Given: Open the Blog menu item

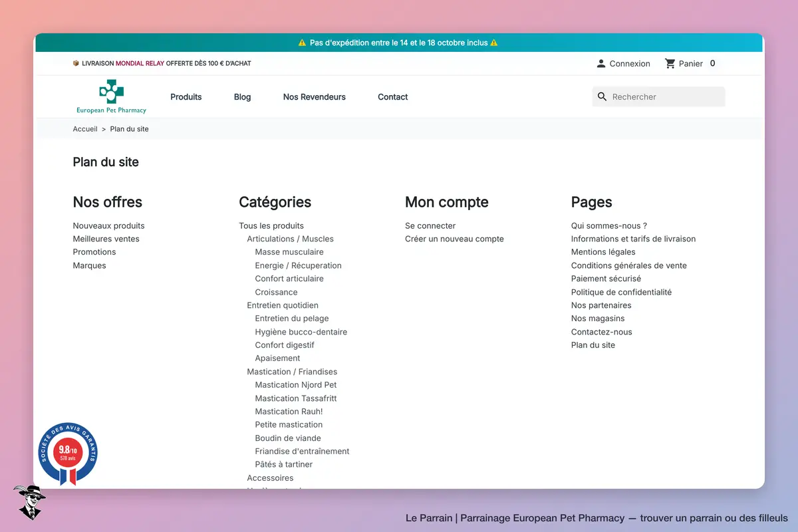Looking at the screenshot, I should (x=243, y=97).
